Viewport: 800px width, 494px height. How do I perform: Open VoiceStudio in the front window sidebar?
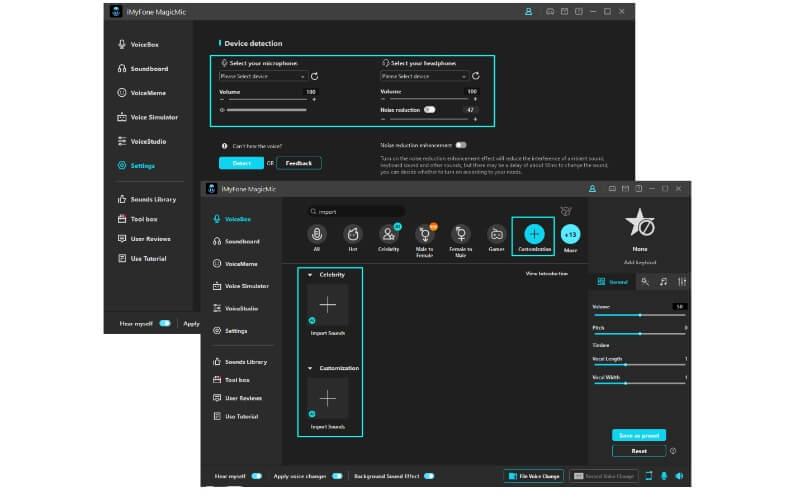pyautogui.click(x=235, y=308)
